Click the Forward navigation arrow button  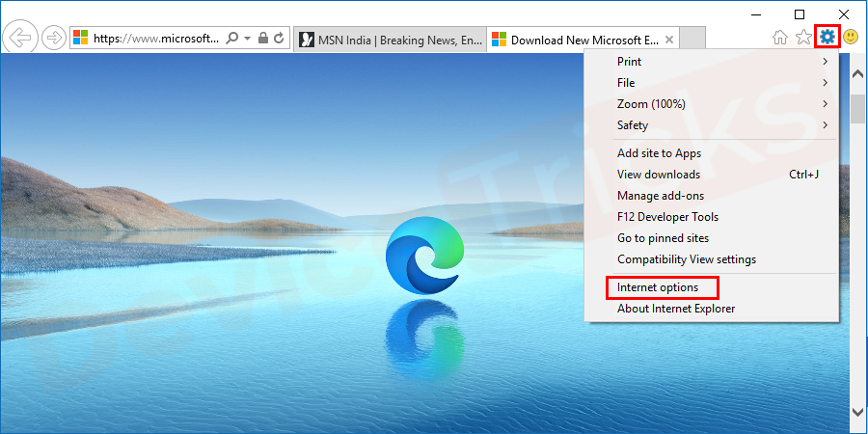pyautogui.click(x=54, y=38)
